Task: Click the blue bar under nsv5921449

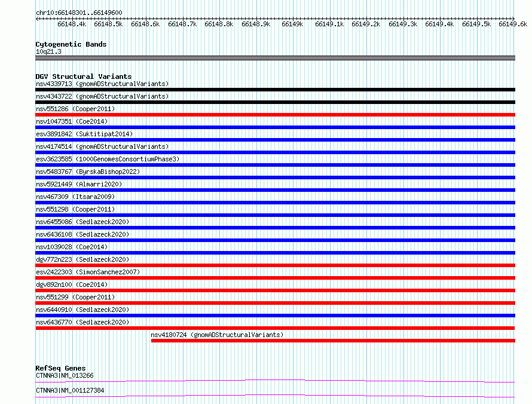Action: 275,190
